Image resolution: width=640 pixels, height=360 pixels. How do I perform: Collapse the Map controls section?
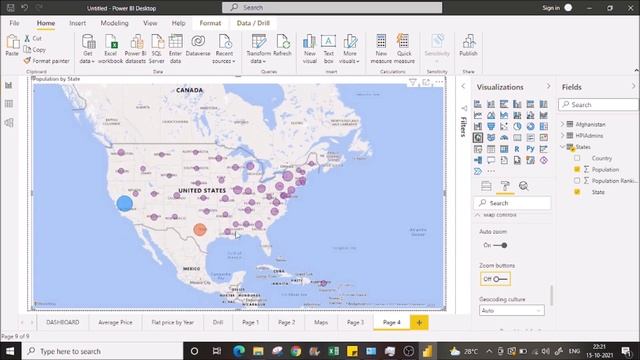pyautogui.click(x=478, y=215)
